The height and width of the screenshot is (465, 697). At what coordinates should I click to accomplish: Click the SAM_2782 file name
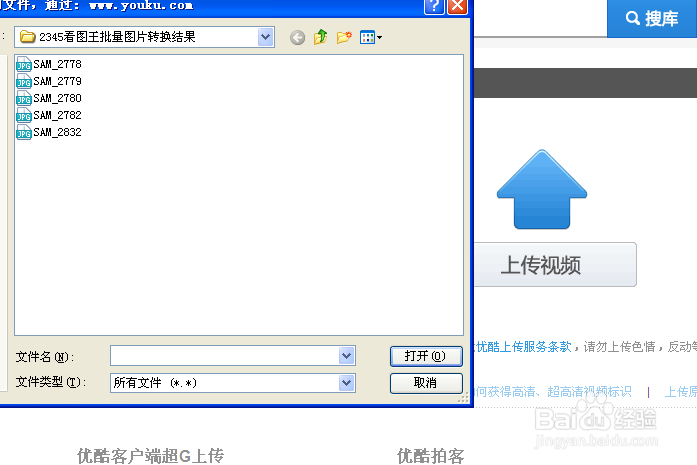click(57, 116)
